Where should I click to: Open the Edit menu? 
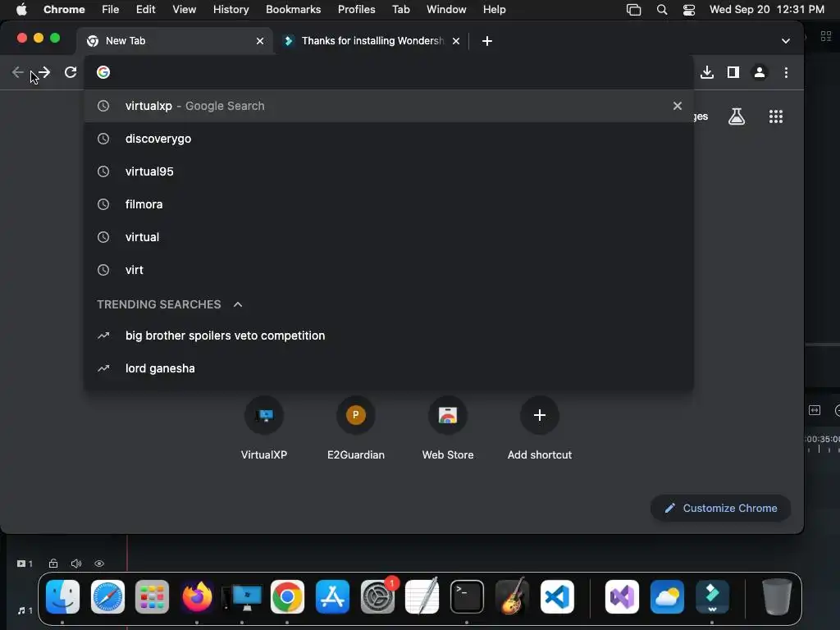pyautogui.click(x=146, y=10)
